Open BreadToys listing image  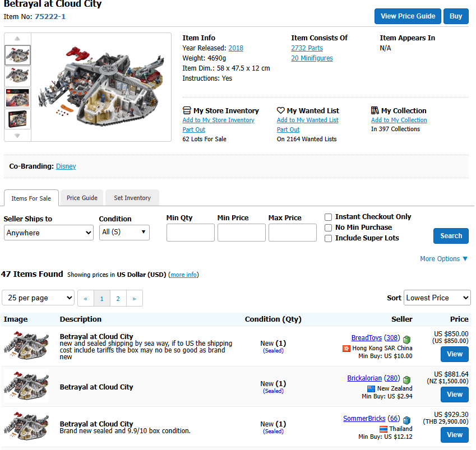click(x=26, y=346)
